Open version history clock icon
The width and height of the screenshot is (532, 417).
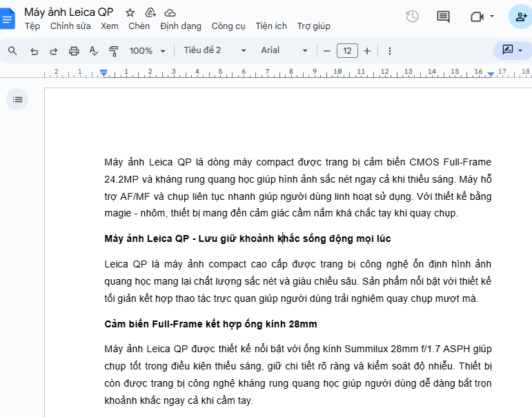pos(412,17)
